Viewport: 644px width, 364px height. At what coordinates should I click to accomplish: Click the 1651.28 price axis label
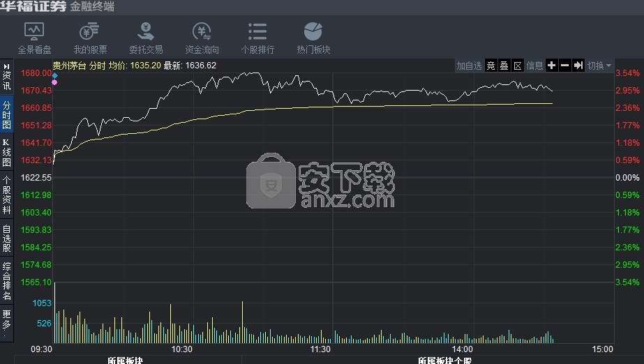[36, 125]
